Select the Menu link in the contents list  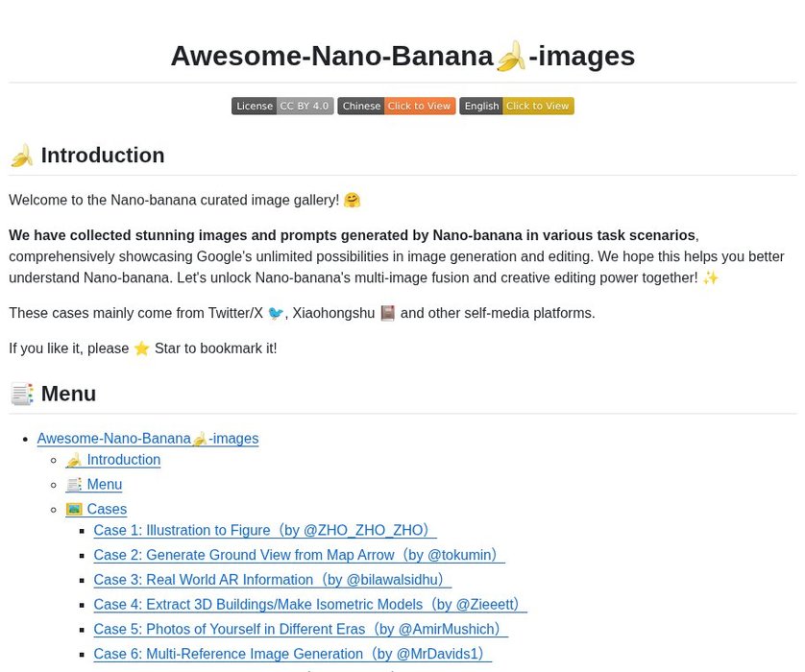coord(94,485)
